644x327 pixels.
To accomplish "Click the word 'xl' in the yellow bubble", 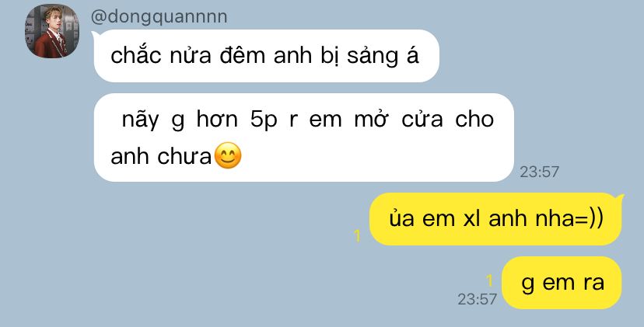I will point(471,219).
